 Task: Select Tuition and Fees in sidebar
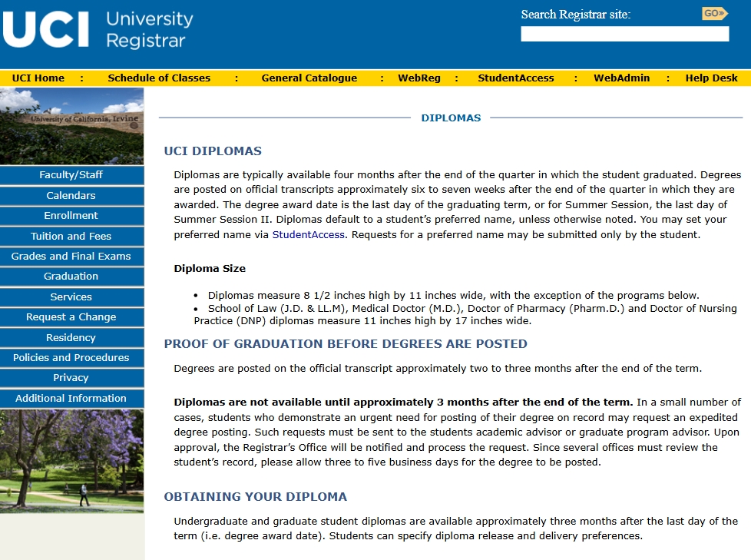click(71, 236)
